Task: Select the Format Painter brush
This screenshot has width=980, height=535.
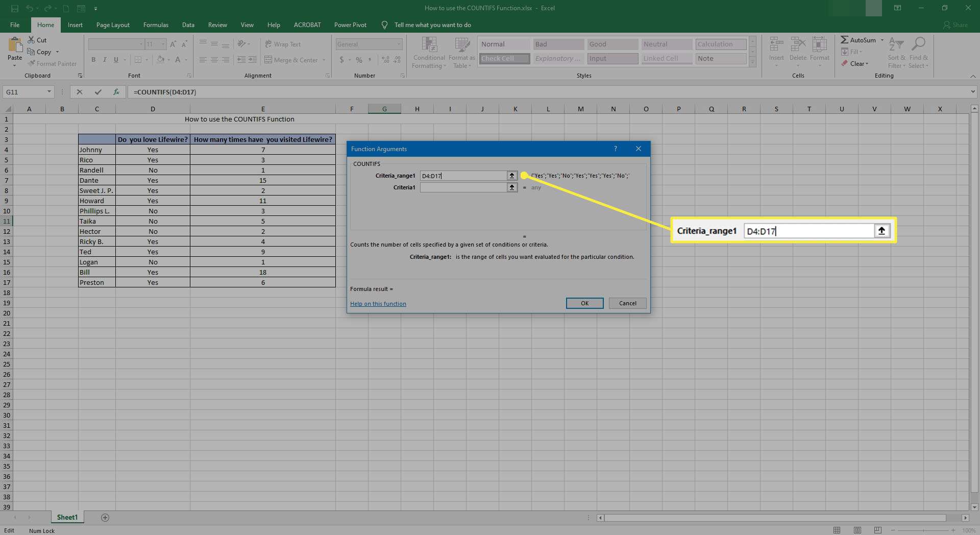Action: pos(31,63)
